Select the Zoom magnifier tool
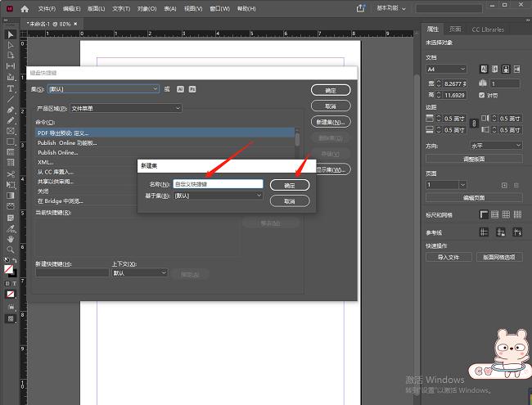 11,249
